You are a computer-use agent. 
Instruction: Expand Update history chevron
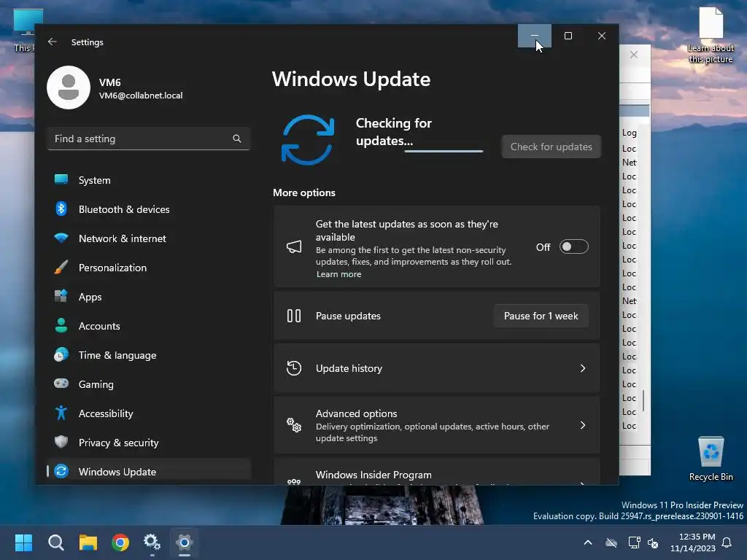coord(582,368)
